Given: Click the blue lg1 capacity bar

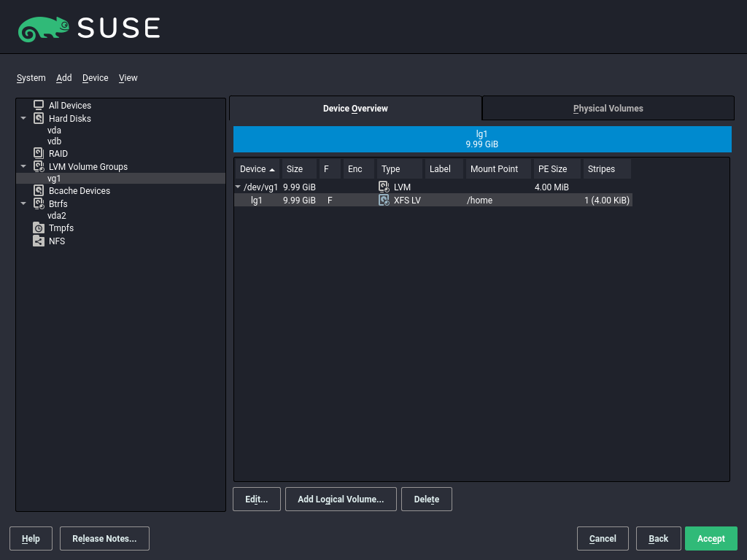Looking at the screenshot, I should coord(481,139).
